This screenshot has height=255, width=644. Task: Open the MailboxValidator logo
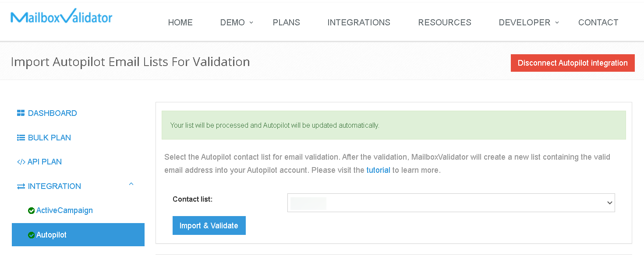[61, 17]
